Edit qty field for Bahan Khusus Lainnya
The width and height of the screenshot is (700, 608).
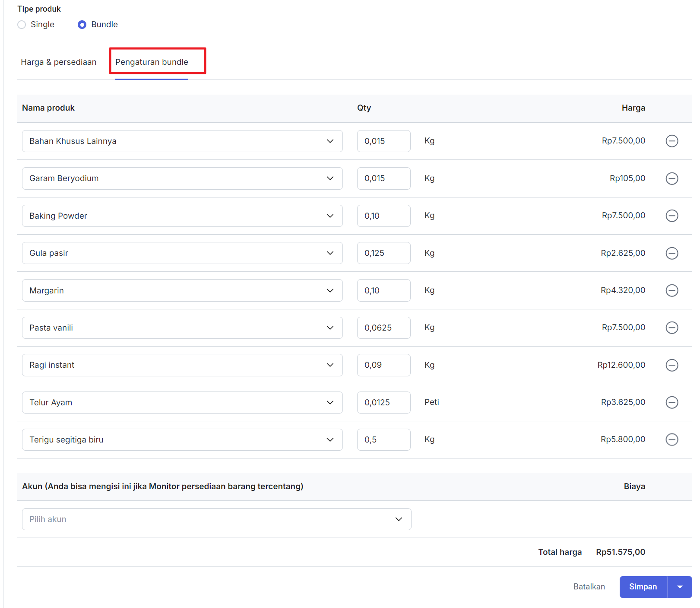point(383,141)
